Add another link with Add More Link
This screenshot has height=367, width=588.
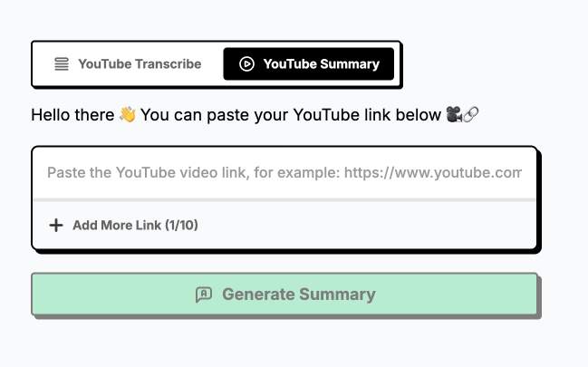(124, 225)
